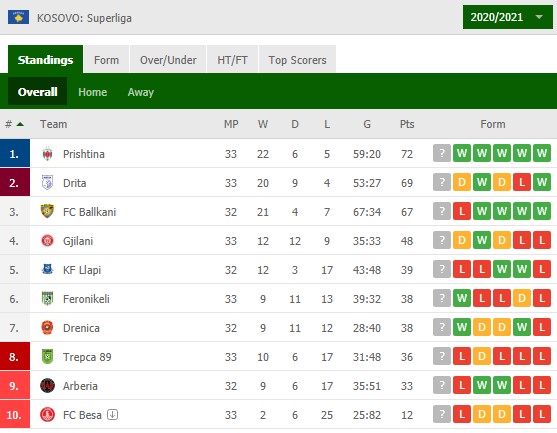Click Feronikeli team crest
Screen dimensions: 557x433
pyautogui.click(x=47, y=298)
